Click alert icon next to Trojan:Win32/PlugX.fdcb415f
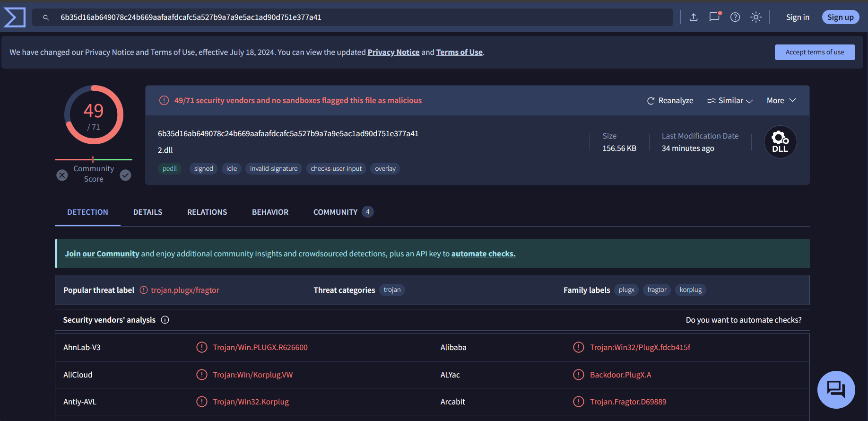 coord(579,347)
